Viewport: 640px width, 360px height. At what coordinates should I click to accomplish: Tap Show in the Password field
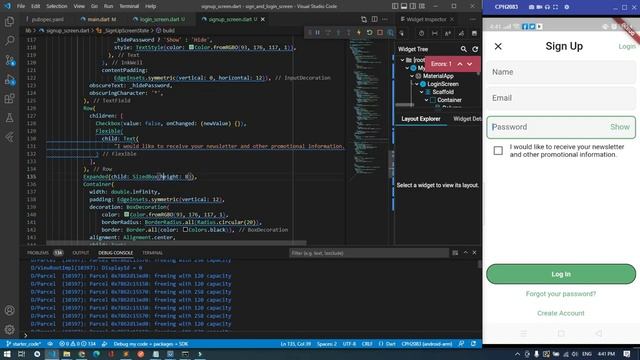click(x=620, y=127)
